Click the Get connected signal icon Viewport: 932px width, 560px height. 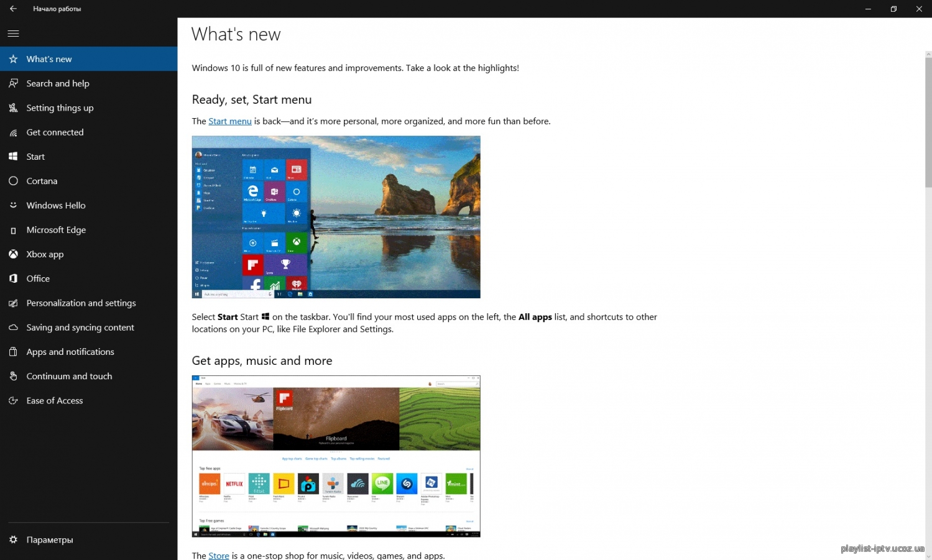tap(13, 132)
